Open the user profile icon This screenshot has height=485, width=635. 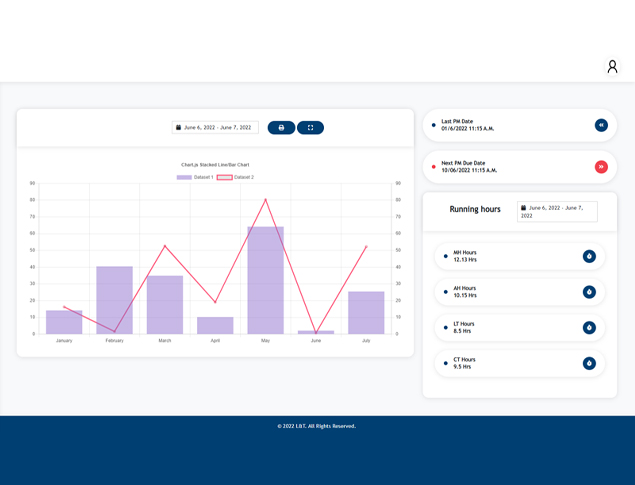(x=612, y=66)
